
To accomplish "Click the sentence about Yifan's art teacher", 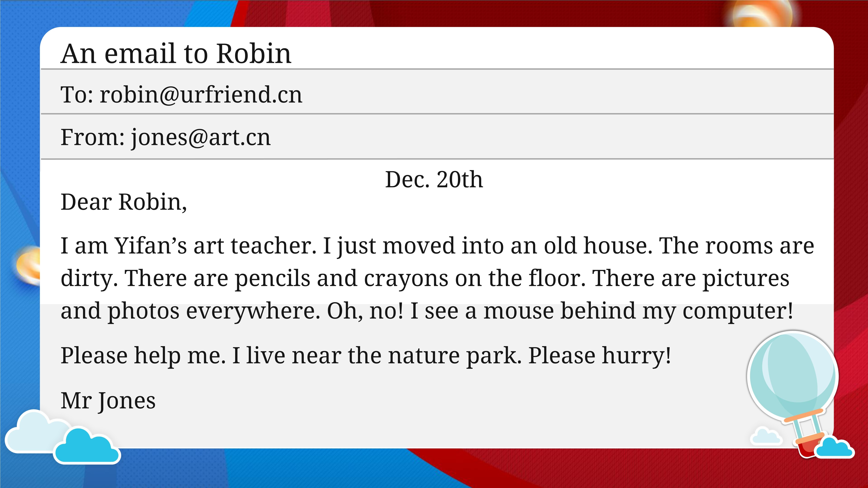I will [189, 245].
